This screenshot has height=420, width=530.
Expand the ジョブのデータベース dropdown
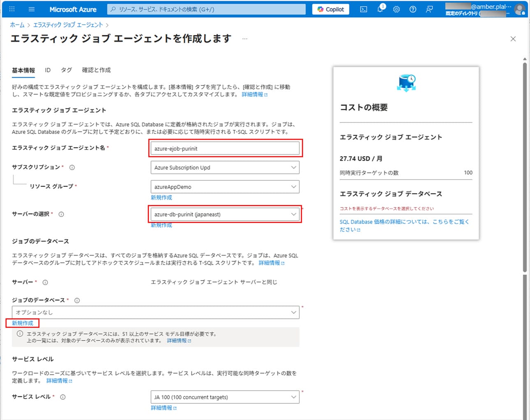point(155,312)
